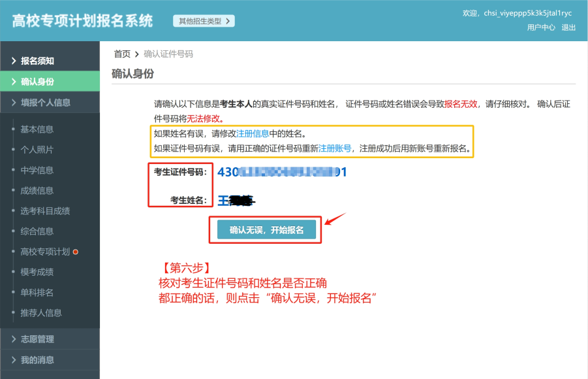
Task: Click the 首页 breadcrumb link
Action: point(122,54)
